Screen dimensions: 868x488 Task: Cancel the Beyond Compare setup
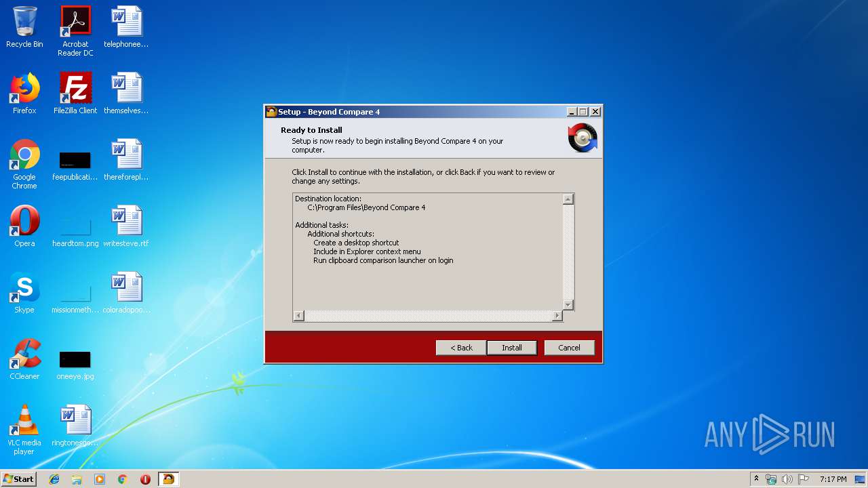(570, 348)
